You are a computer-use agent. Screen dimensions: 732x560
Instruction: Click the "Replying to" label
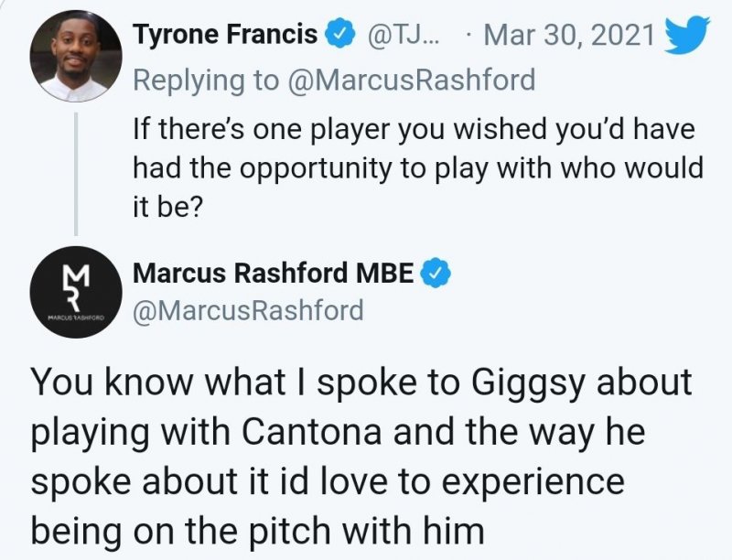[205, 80]
